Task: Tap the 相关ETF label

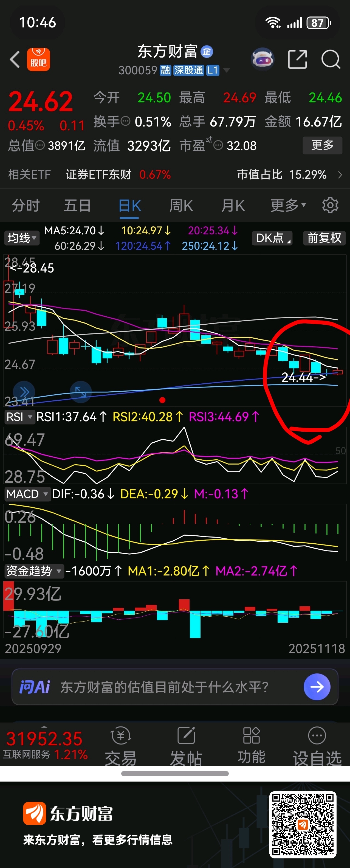Action: tap(29, 175)
